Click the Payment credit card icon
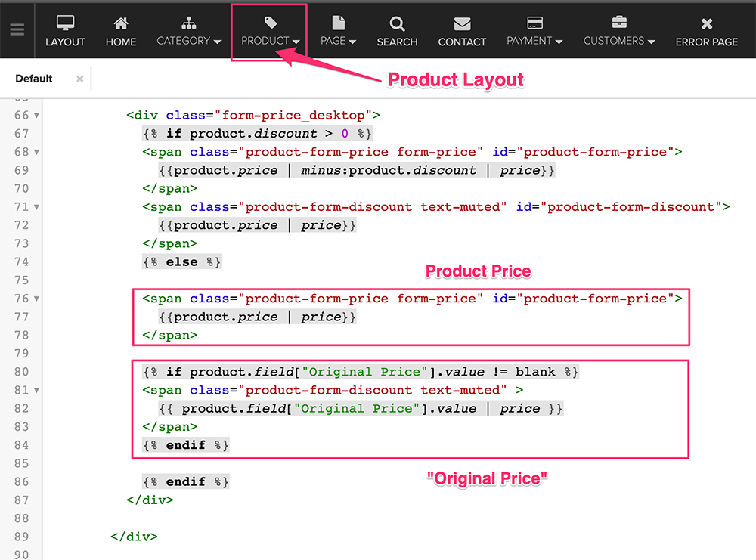Image resolution: width=756 pixels, height=560 pixels. [x=534, y=23]
